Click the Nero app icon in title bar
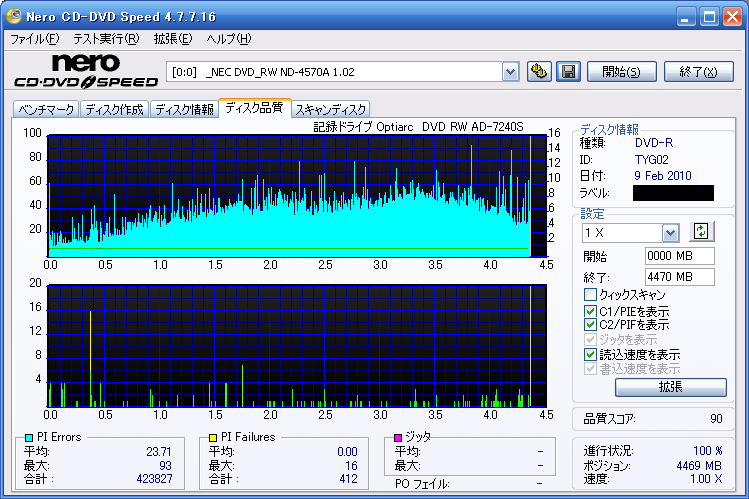The image size is (749, 499). click(x=13, y=16)
